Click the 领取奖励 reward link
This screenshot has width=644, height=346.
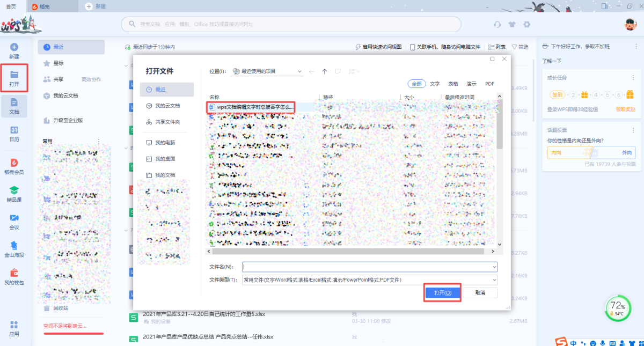tap(625, 109)
